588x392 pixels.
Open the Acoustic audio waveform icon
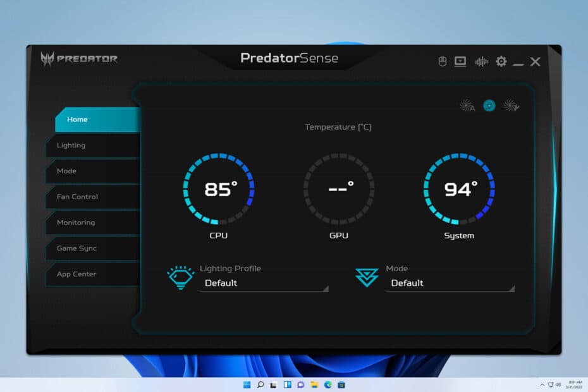point(481,61)
